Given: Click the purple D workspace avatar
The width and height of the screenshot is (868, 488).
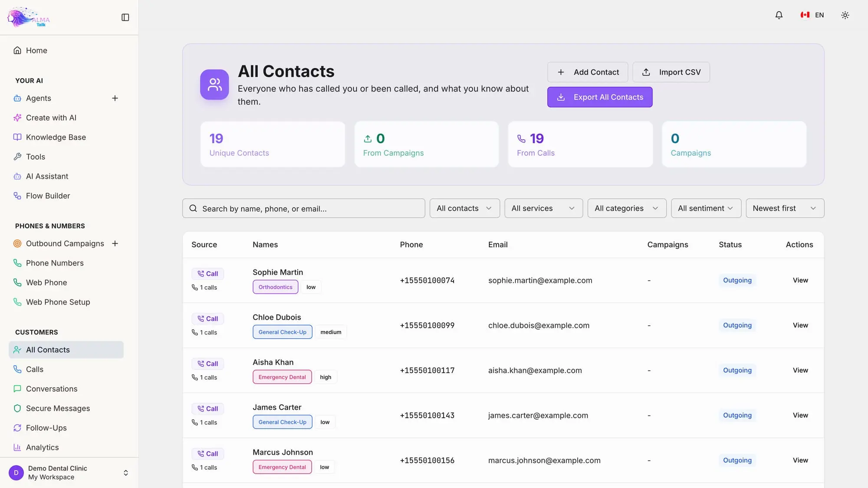Looking at the screenshot, I should point(16,473).
